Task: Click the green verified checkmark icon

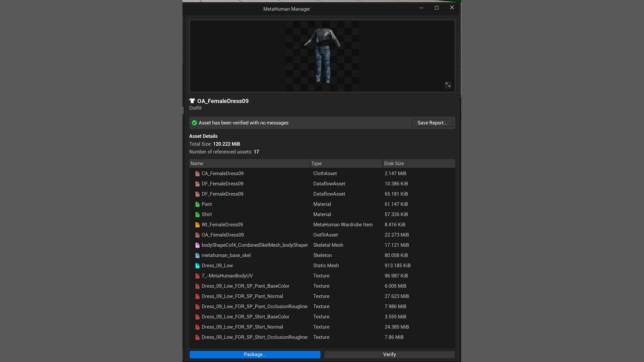Action: (194, 123)
